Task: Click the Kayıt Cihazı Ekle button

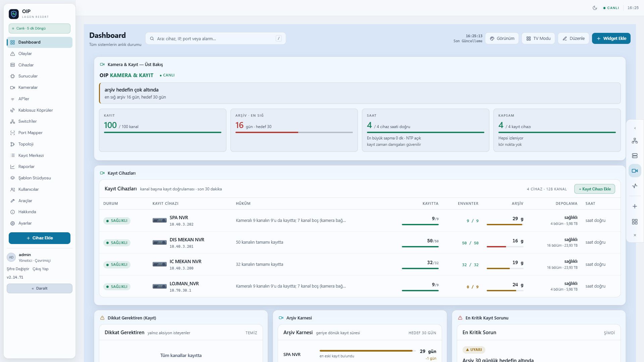Action: (594, 189)
